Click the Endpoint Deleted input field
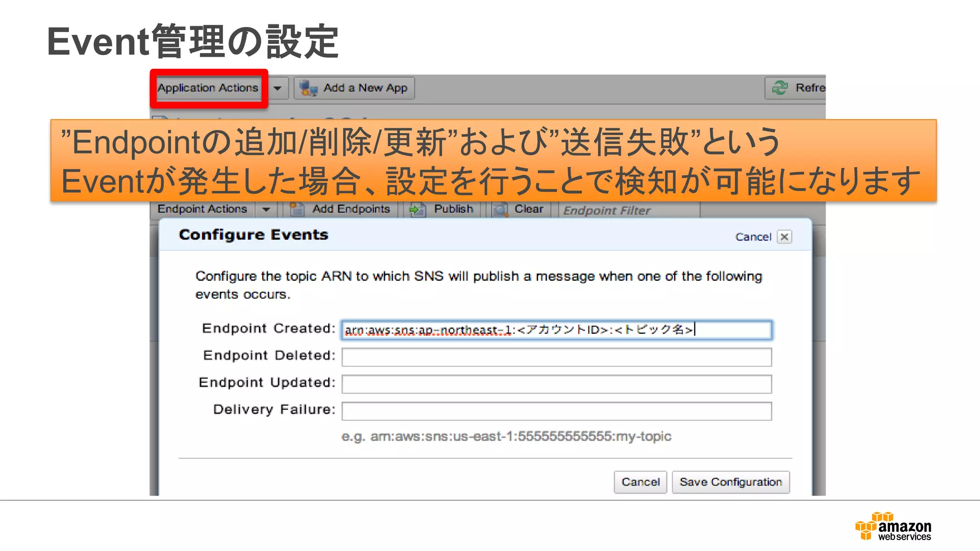980x551 pixels. (557, 357)
